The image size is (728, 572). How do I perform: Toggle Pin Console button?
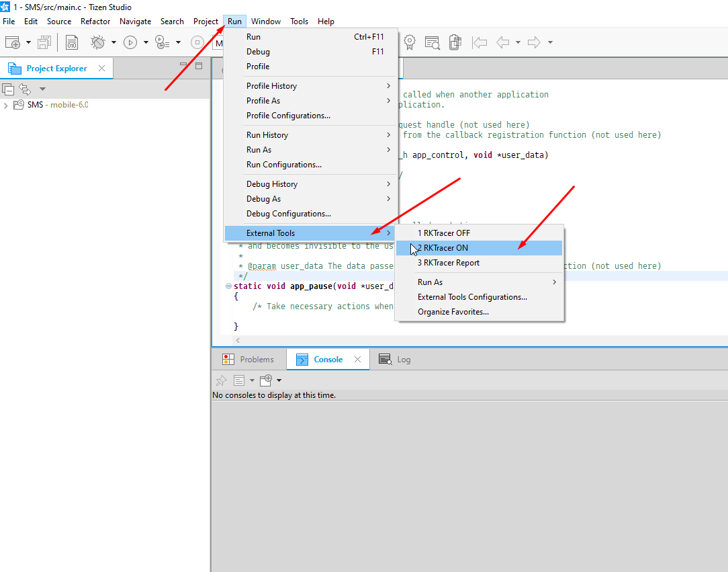pos(221,380)
